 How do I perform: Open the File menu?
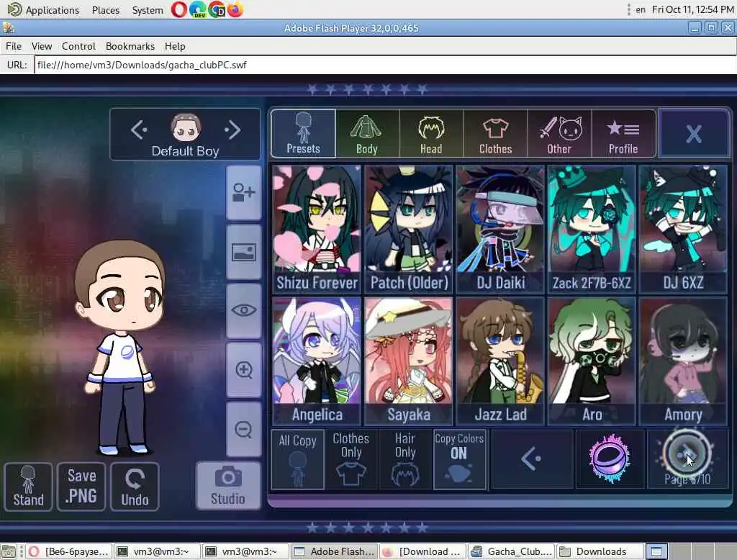click(14, 46)
